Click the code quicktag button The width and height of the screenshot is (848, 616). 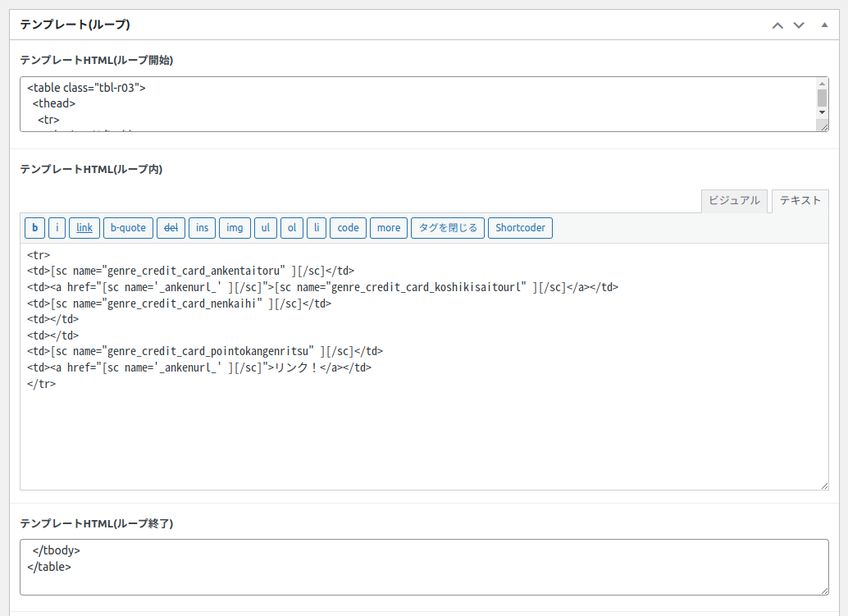(x=348, y=228)
